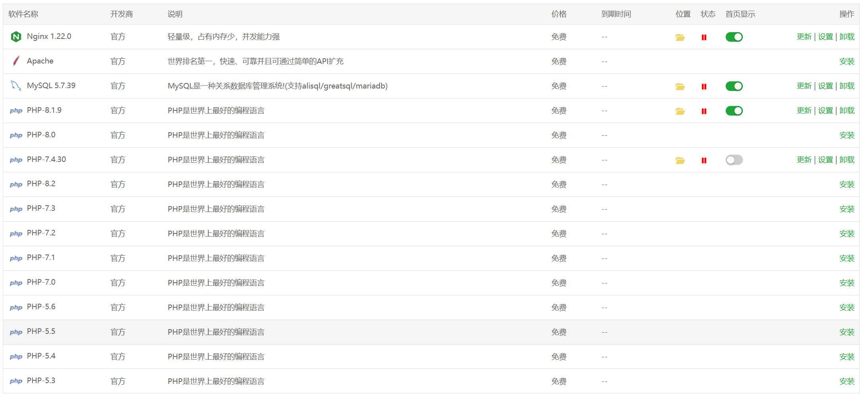Update MySQL 5.7.39

click(x=804, y=86)
